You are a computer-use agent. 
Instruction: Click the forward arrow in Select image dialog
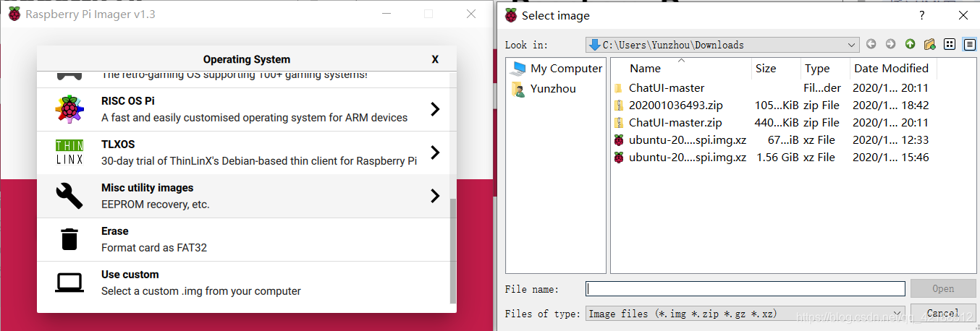(x=890, y=44)
